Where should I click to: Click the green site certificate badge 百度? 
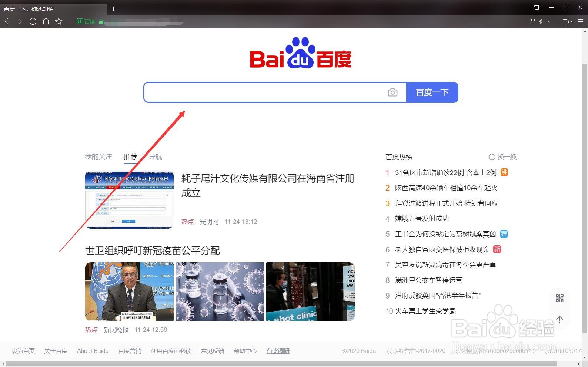click(86, 21)
